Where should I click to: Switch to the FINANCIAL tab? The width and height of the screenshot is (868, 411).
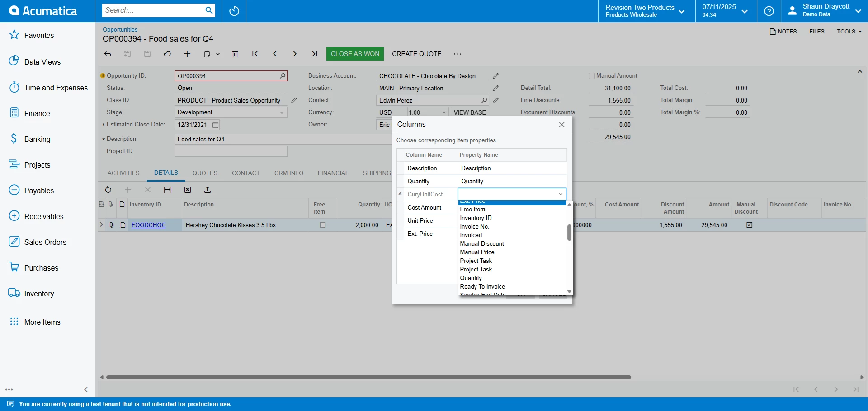(333, 173)
